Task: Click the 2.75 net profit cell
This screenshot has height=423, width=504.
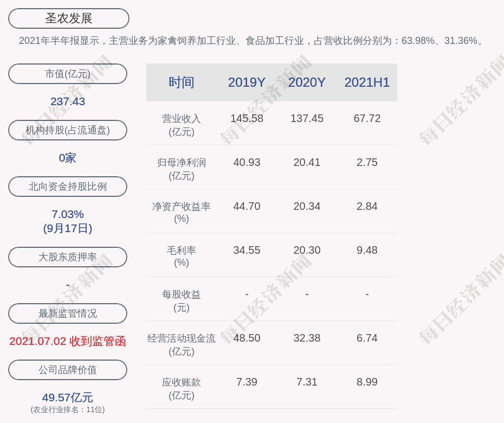Action: [367, 163]
